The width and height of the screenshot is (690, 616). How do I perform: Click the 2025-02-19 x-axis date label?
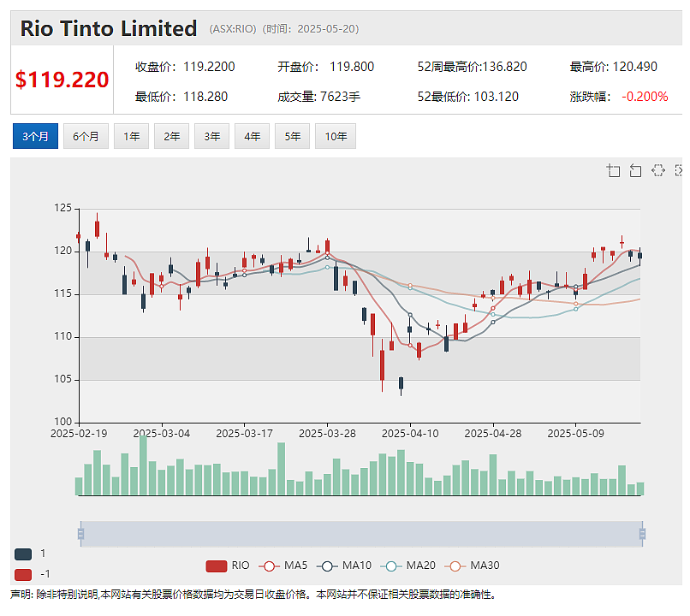[79, 434]
